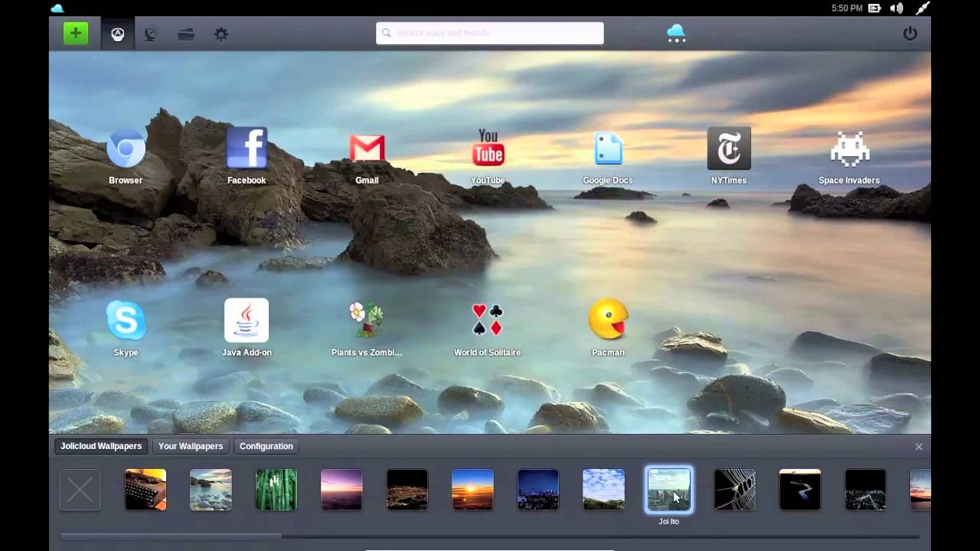Click the volume speaker icon in system tray
980x551 pixels.
point(897,8)
